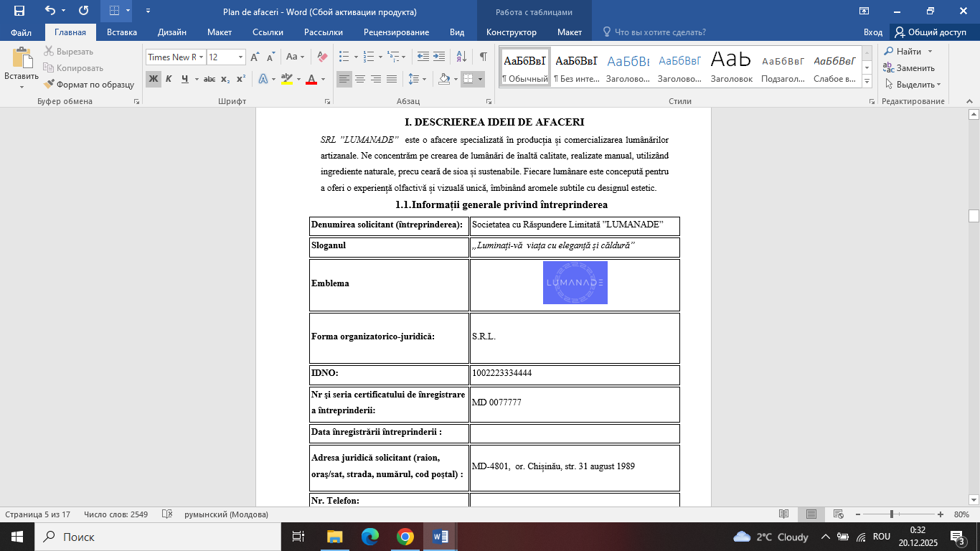The width and height of the screenshot is (980, 551).
Task: Click the Undo arrow icon
Action: 50,11
